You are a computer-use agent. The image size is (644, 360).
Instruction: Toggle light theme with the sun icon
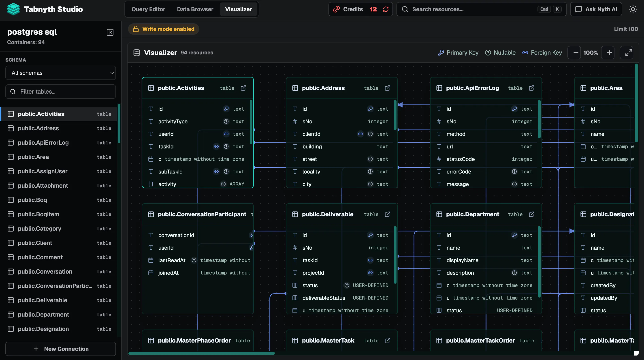(x=633, y=9)
